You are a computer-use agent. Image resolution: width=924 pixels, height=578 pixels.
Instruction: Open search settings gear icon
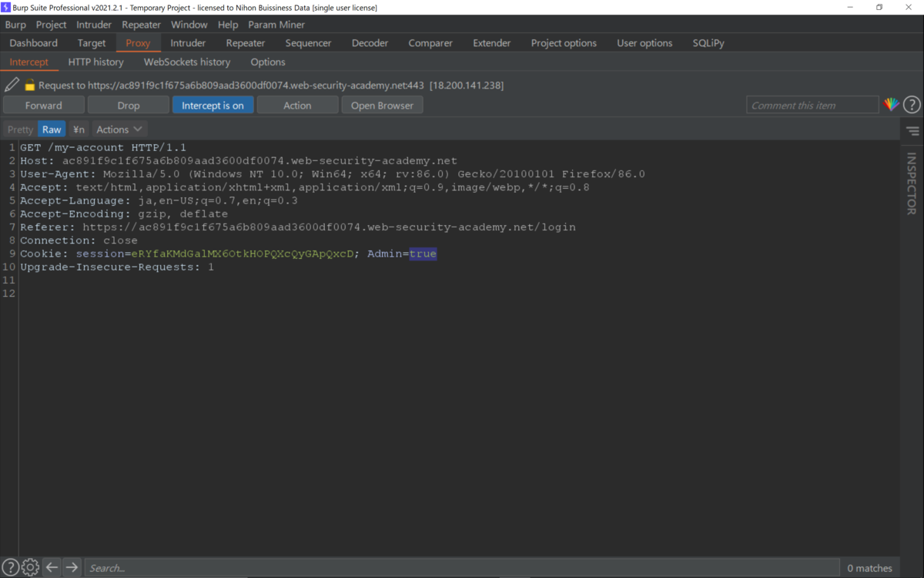(x=30, y=567)
